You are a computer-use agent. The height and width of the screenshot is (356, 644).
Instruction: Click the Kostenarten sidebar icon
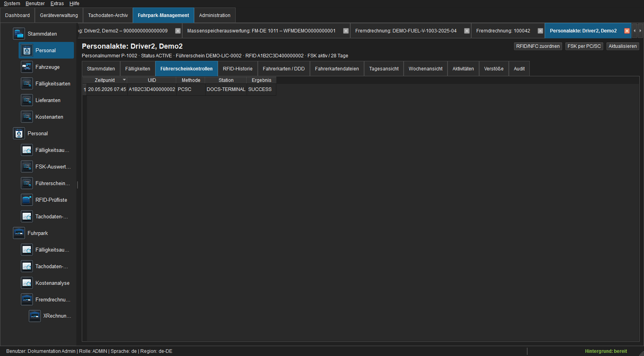tap(27, 117)
